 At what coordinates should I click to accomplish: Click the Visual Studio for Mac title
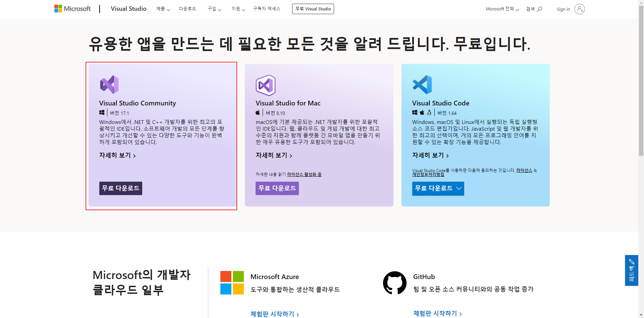coord(288,103)
